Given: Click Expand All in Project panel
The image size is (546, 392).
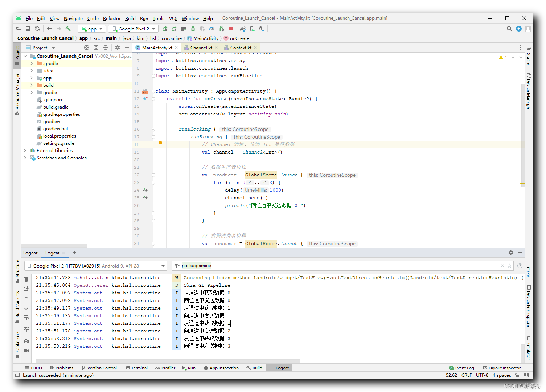Looking at the screenshot, I should 96,48.
